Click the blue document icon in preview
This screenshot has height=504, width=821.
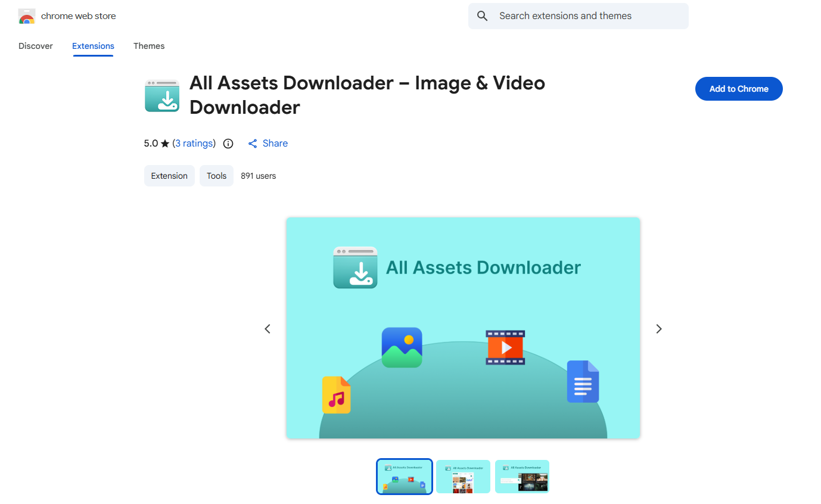coord(583,381)
